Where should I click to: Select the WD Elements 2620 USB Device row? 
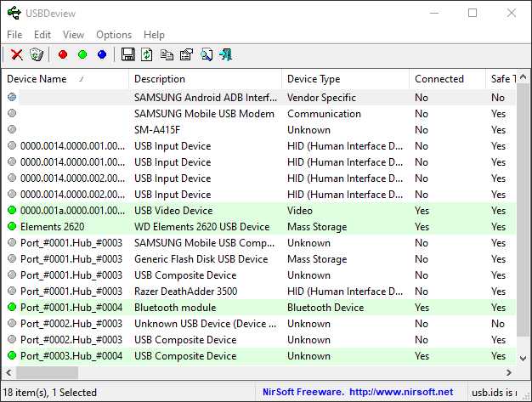[201, 227]
